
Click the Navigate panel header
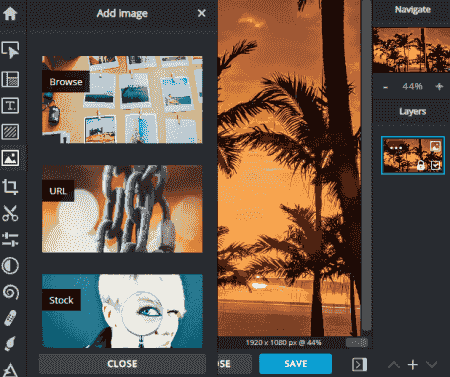pyautogui.click(x=413, y=10)
